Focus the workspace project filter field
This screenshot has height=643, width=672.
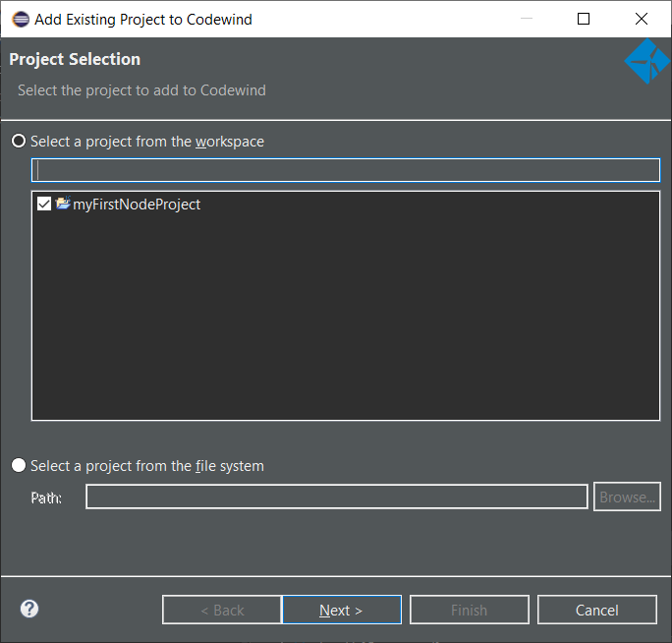point(346,170)
